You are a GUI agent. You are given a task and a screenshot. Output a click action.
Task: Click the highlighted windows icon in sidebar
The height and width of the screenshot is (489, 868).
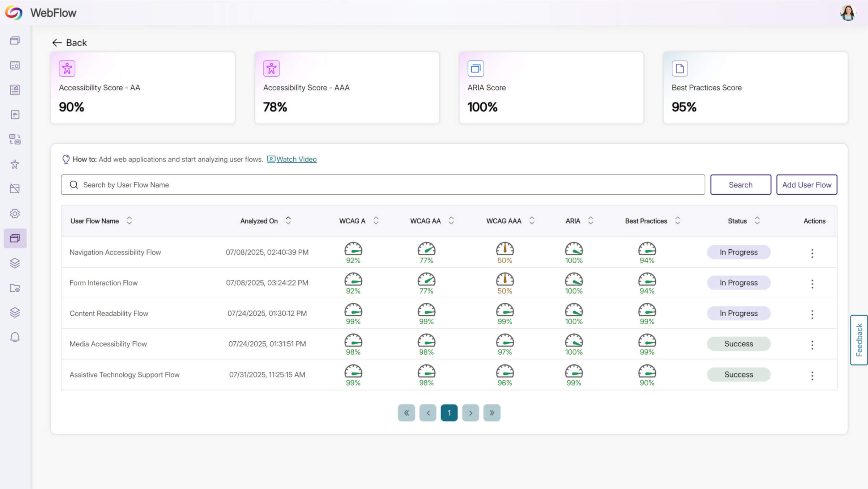15,238
